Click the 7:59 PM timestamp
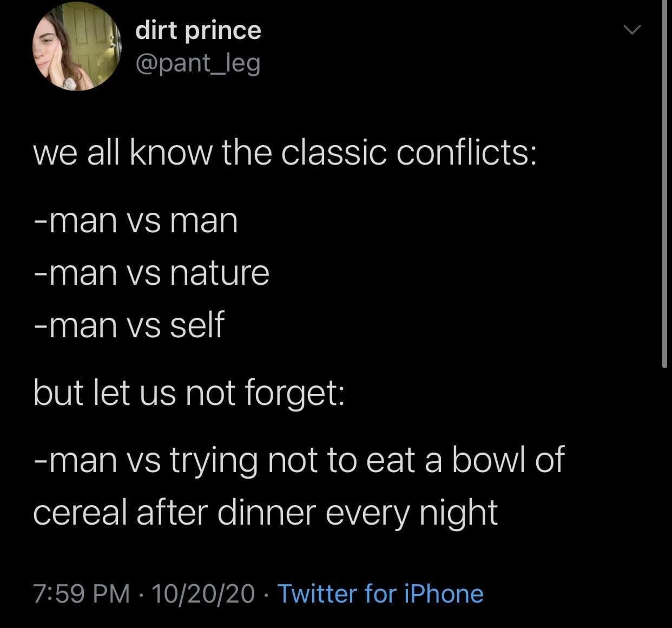 tap(81, 593)
